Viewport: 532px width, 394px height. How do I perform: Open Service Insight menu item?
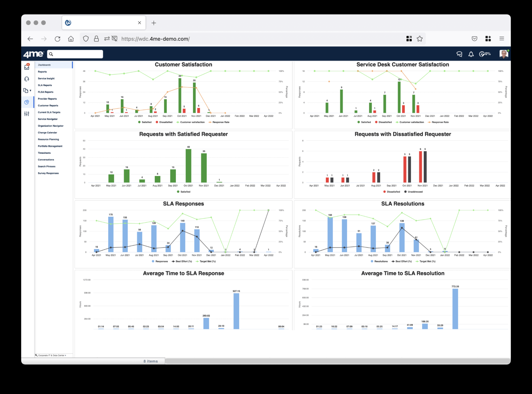(x=46, y=79)
